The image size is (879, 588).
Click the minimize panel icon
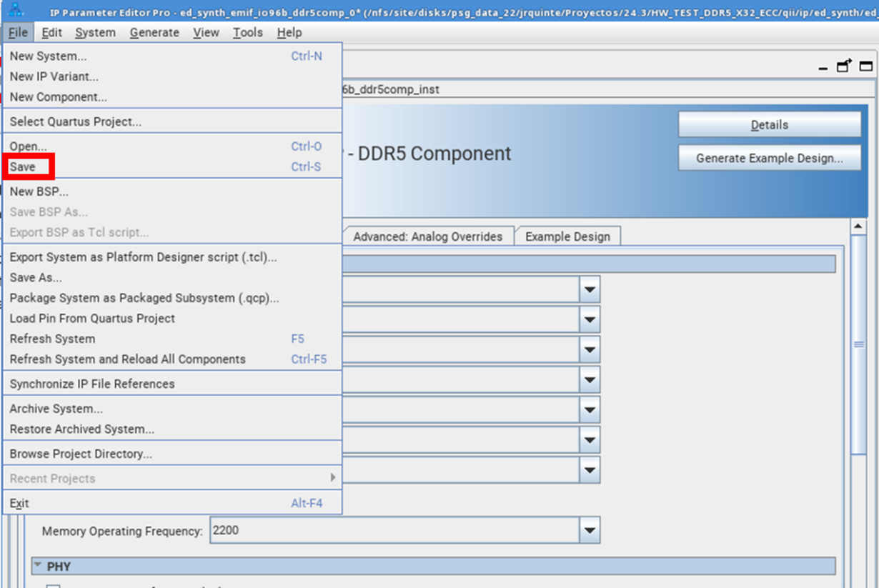(823, 68)
